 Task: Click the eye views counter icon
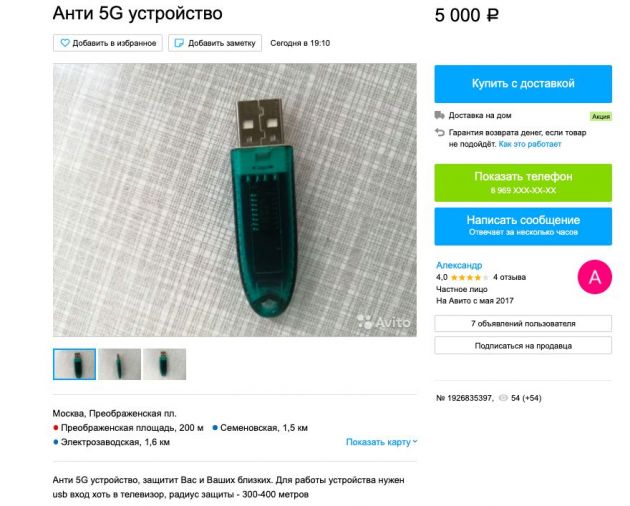(x=503, y=398)
